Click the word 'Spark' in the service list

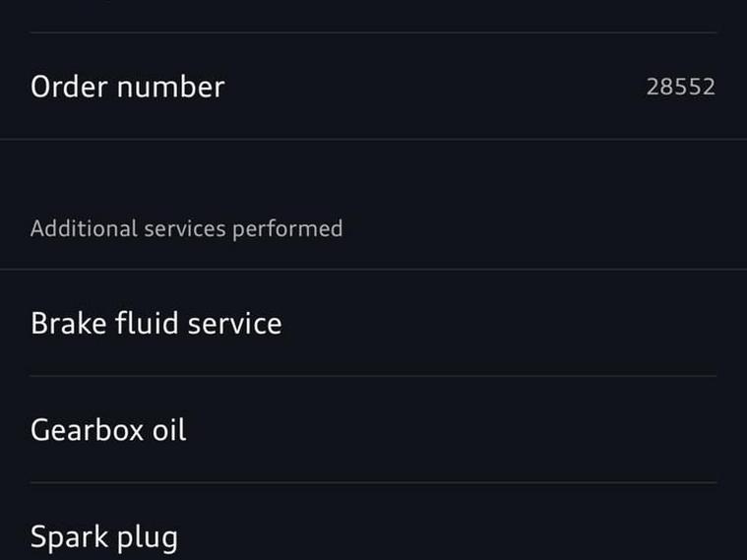coord(63,537)
